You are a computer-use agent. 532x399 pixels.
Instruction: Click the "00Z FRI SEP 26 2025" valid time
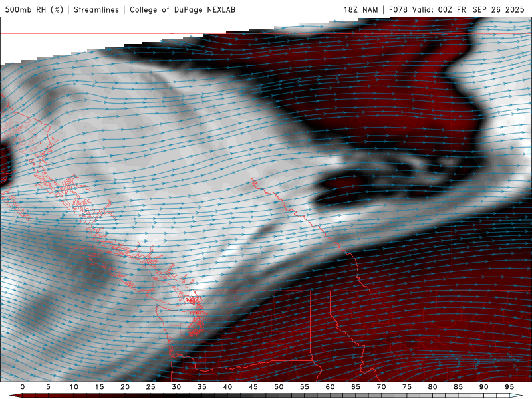(481, 9)
